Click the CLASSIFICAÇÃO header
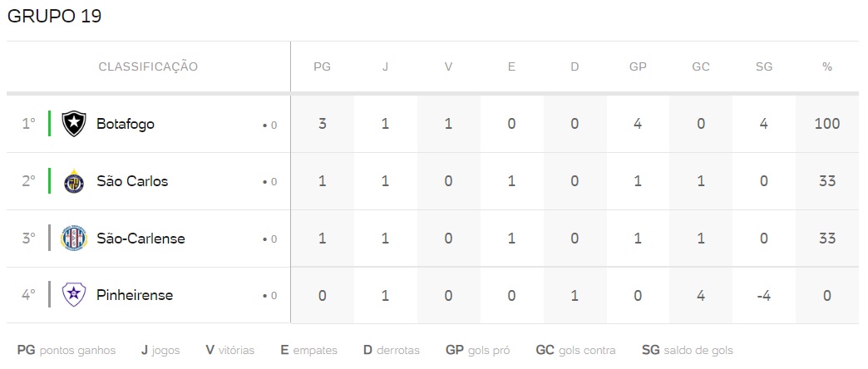This screenshot has height=369, width=868. pos(148,67)
